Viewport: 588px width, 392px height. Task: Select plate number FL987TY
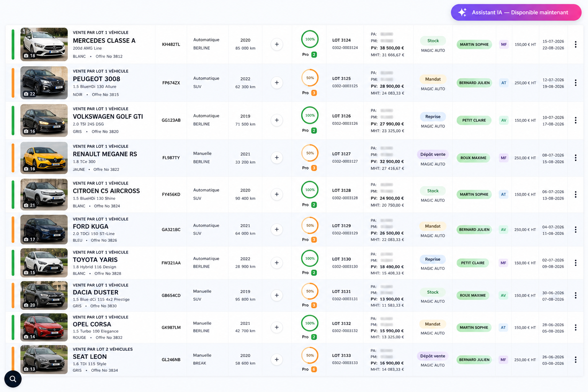point(171,158)
